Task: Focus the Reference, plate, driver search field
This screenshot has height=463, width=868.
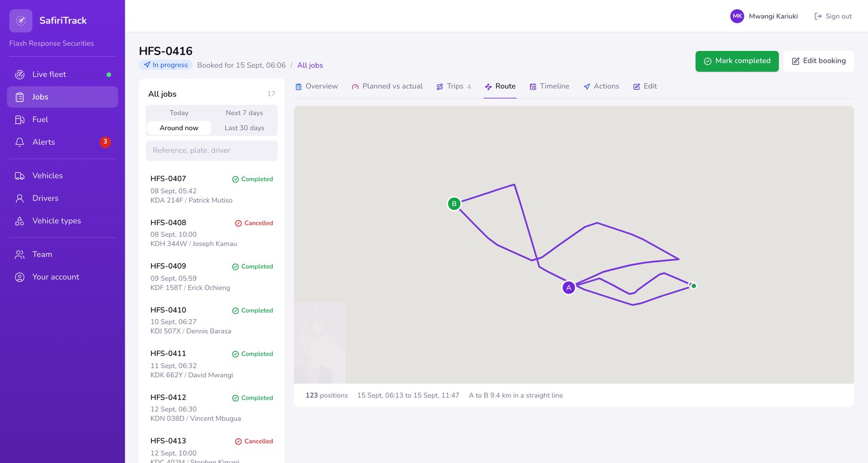Action: click(x=212, y=151)
